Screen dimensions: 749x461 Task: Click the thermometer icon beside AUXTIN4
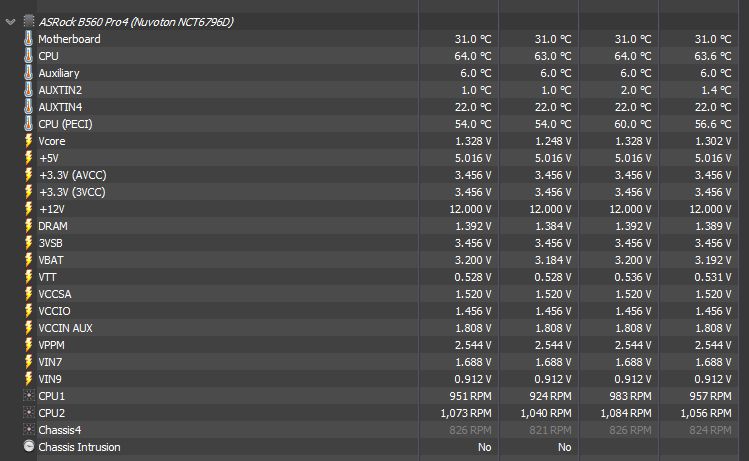29,107
